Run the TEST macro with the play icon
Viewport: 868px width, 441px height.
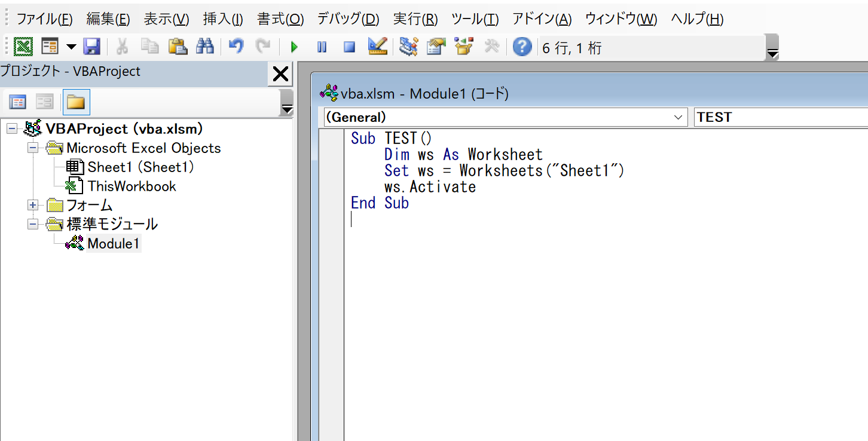(x=293, y=47)
